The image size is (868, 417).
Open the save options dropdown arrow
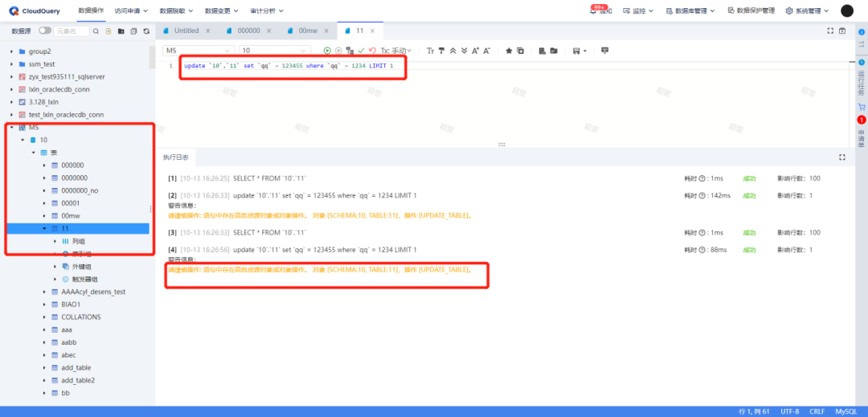pos(584,51)
